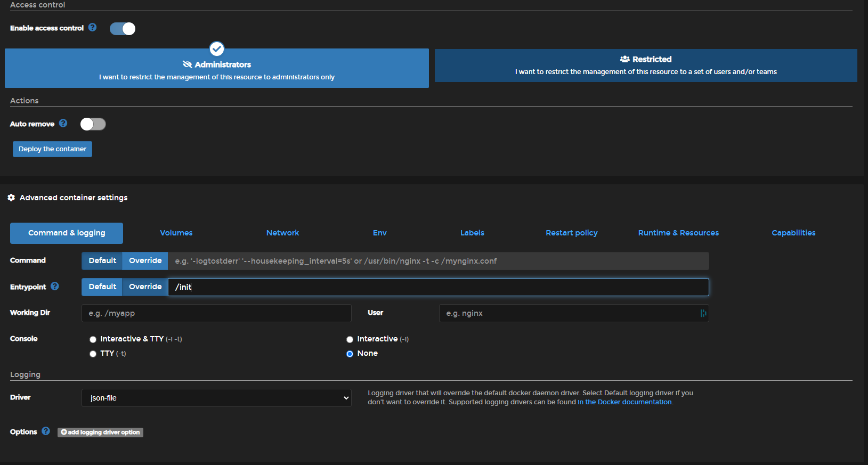Open the Restart policy tab

coord(572,233)
